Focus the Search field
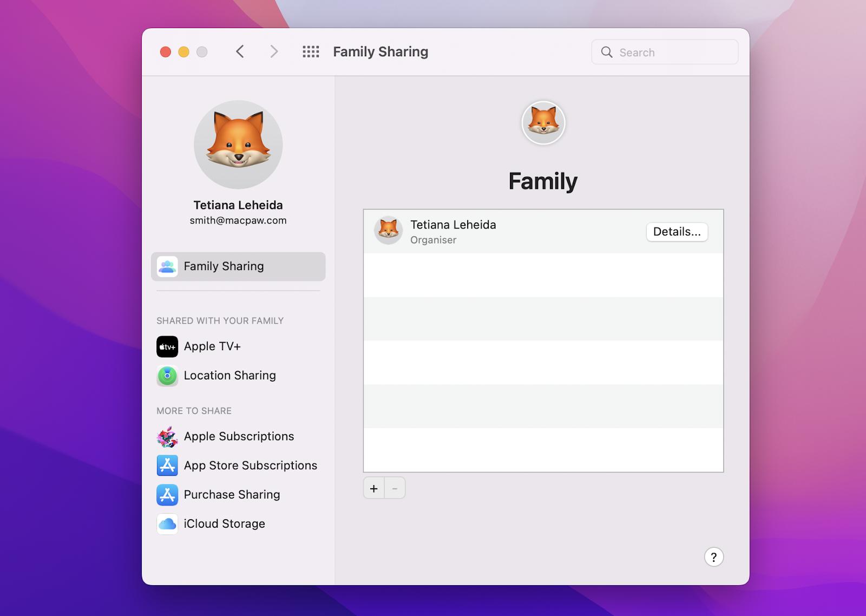 [x=665, y=52]
